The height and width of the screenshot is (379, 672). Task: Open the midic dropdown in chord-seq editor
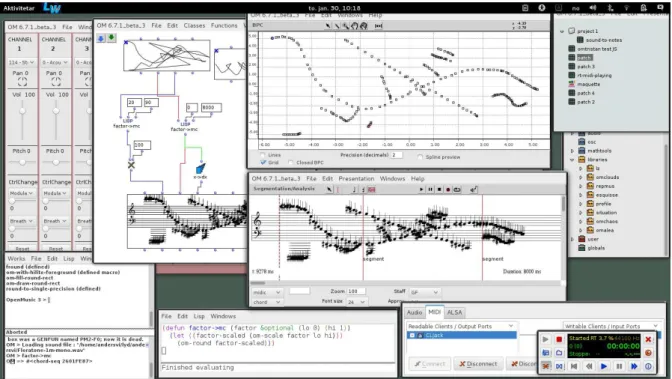pyautogui.click(x=267, y=292)
